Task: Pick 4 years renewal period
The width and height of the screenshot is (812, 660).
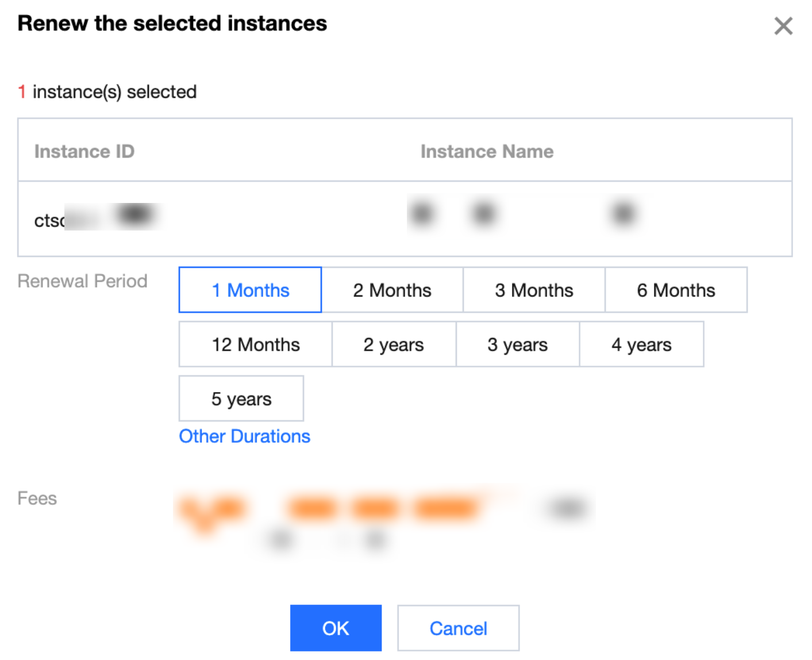Action: 641,344
